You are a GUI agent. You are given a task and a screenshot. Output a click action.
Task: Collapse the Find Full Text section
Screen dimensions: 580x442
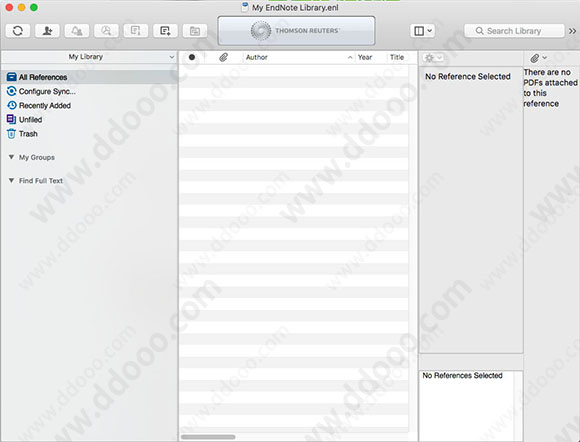point(11,180)
